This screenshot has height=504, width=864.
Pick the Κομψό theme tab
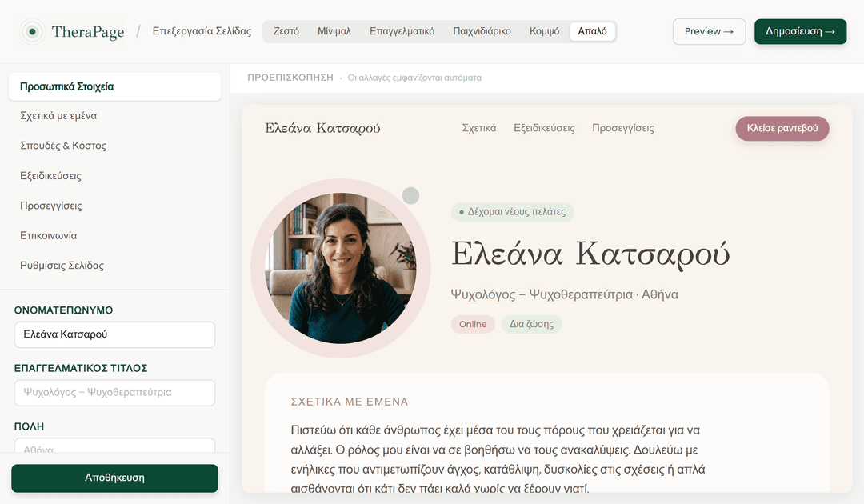coord(544,31)
